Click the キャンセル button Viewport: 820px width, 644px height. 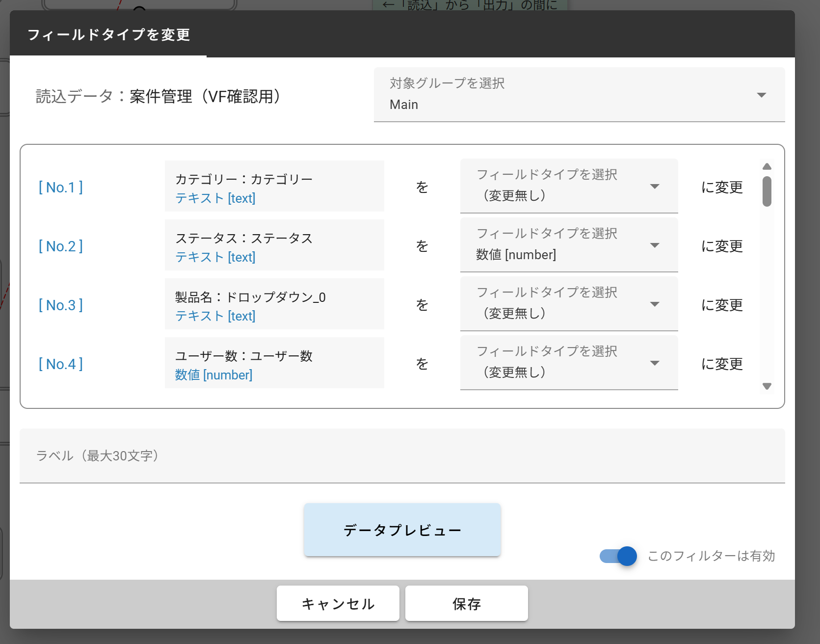pyautogui.click(x=338, y=603)
